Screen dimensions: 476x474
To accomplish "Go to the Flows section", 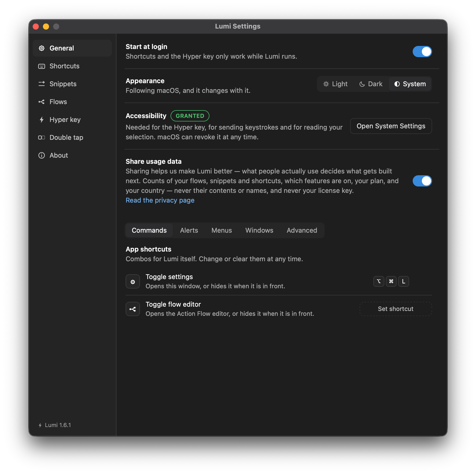I will 72,102.
